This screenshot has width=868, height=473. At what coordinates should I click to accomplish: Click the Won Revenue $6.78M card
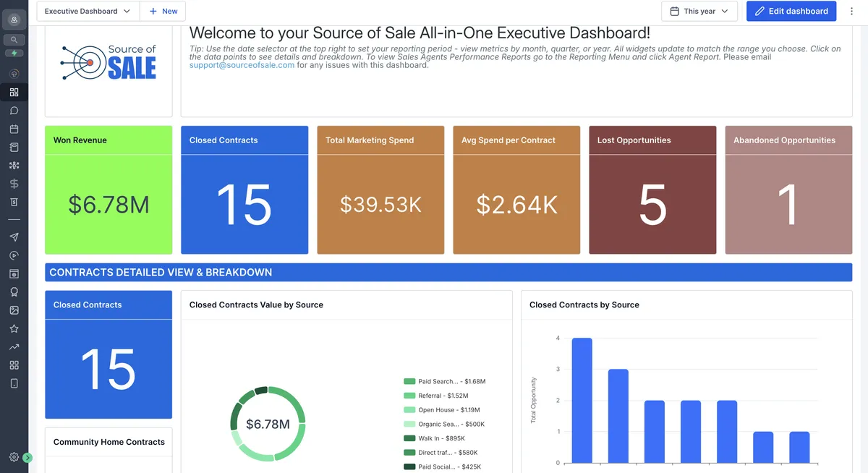[109, 190]
